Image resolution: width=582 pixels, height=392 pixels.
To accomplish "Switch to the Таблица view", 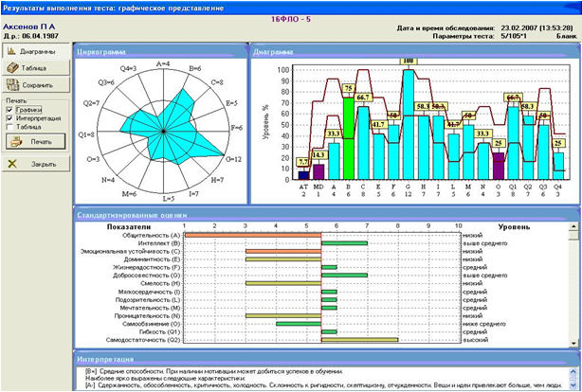I will [x=35, y=67].
